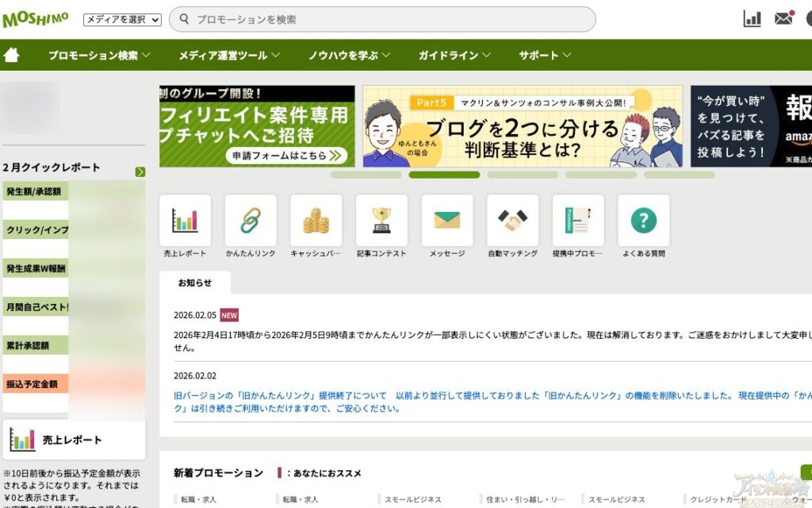The image size is (812, 508).
Task: Expand the プロモーション検索 menu
Action: tap(99, 56)
